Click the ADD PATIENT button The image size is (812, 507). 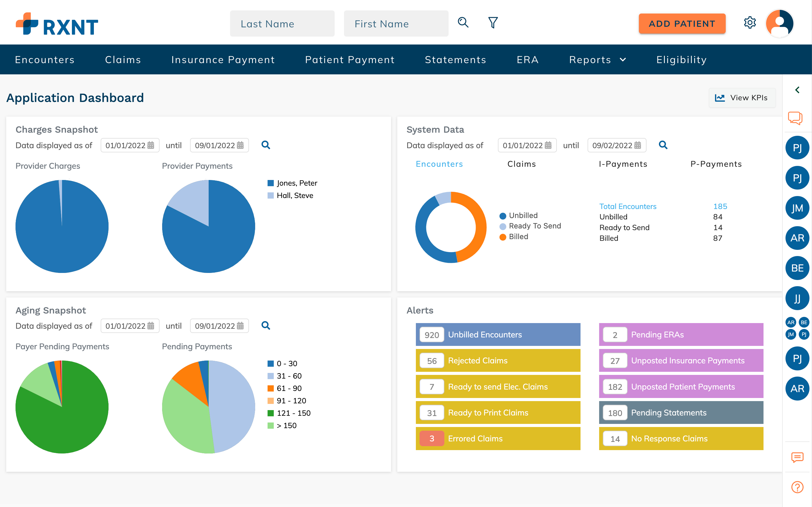pos(682,23)
